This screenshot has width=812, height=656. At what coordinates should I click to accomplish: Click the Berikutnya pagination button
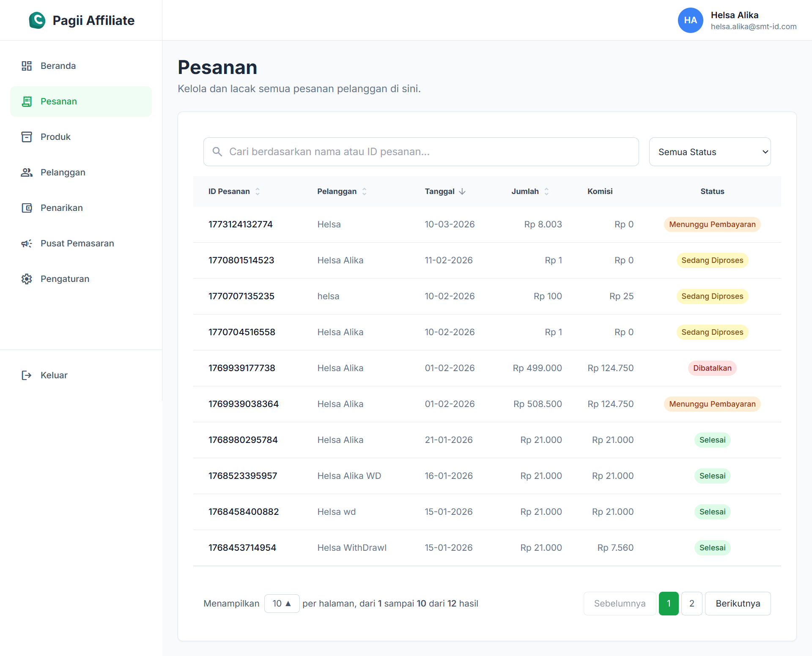click(x=738, y=604)
